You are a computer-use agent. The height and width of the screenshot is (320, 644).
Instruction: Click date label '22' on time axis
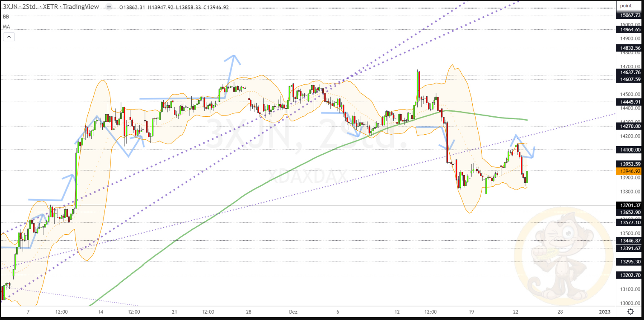click(x=516, y=312)
